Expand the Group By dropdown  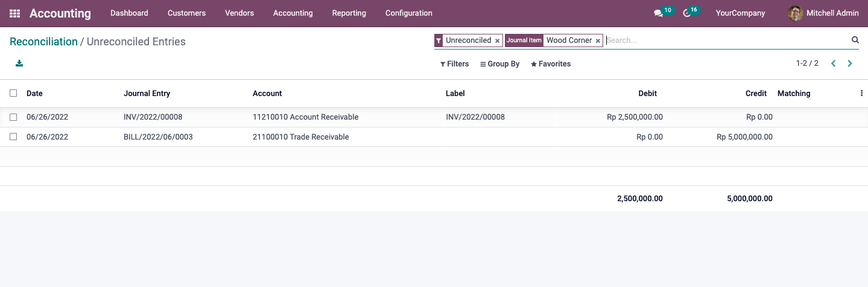coord(499,63)
